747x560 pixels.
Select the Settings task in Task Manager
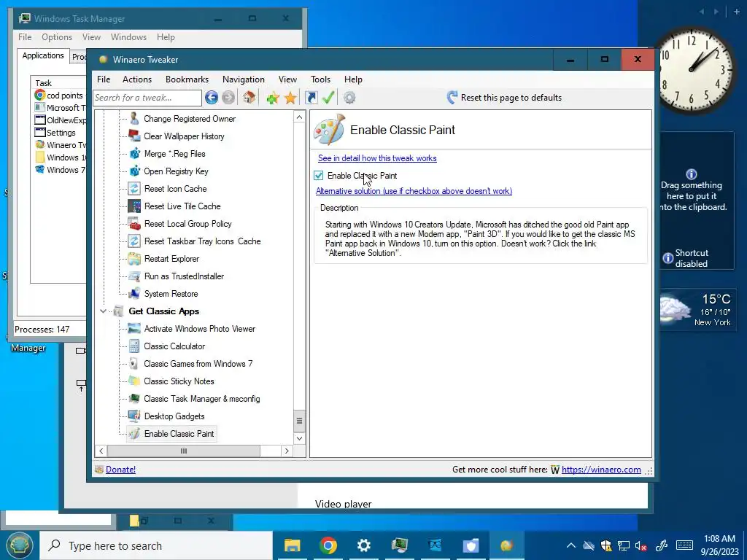[x=55, y=133]
